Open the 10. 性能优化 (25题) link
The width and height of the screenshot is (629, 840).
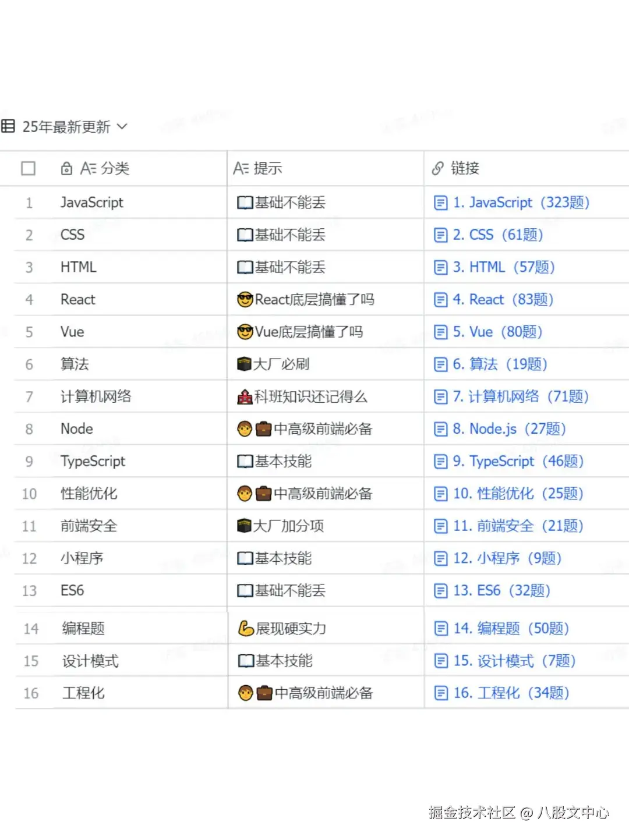pos(517,493)
